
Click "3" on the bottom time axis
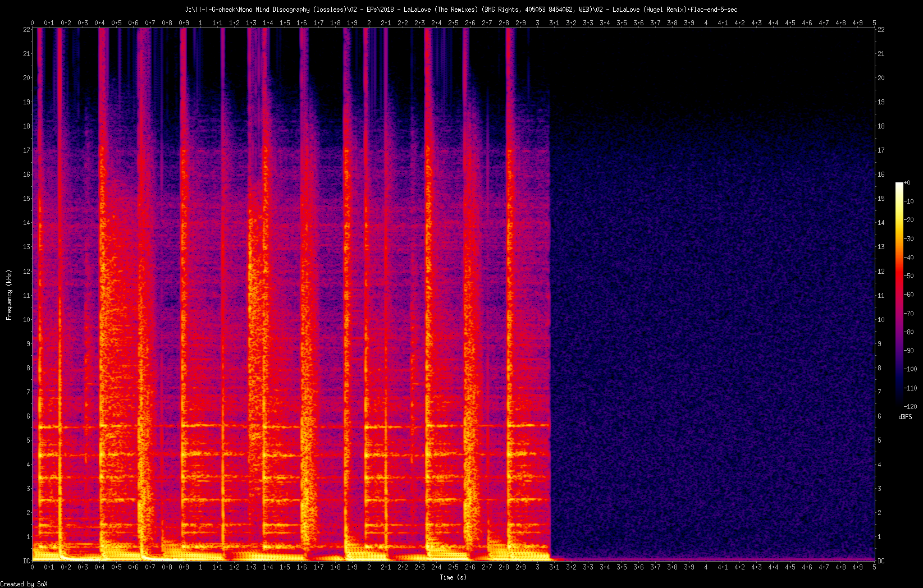coord(537,567)
